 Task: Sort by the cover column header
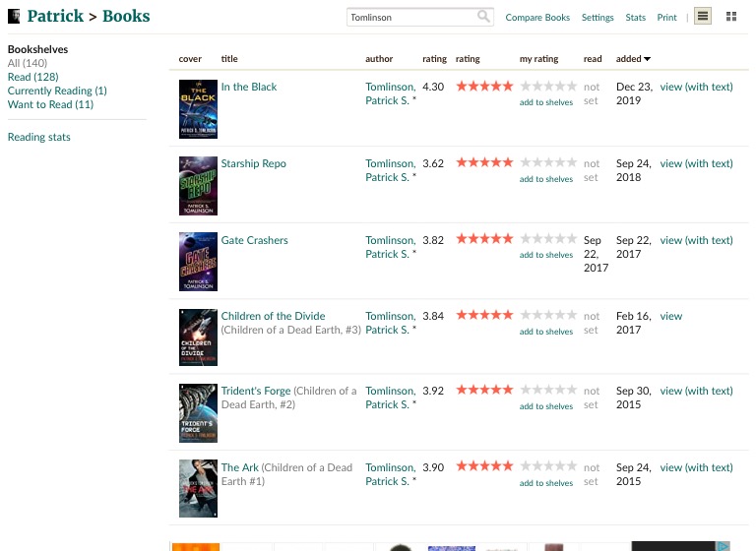(190, 59)
